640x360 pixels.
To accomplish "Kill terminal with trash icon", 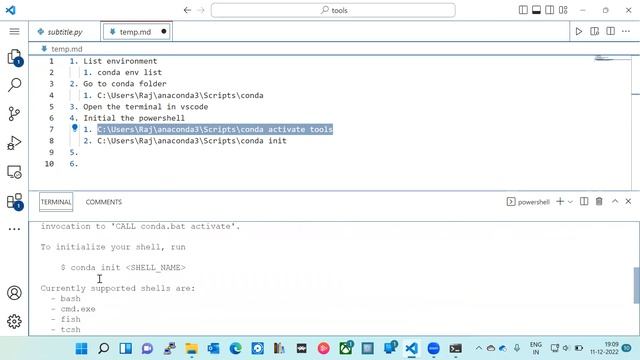I will pyautogui.click(x=599, y=201).
